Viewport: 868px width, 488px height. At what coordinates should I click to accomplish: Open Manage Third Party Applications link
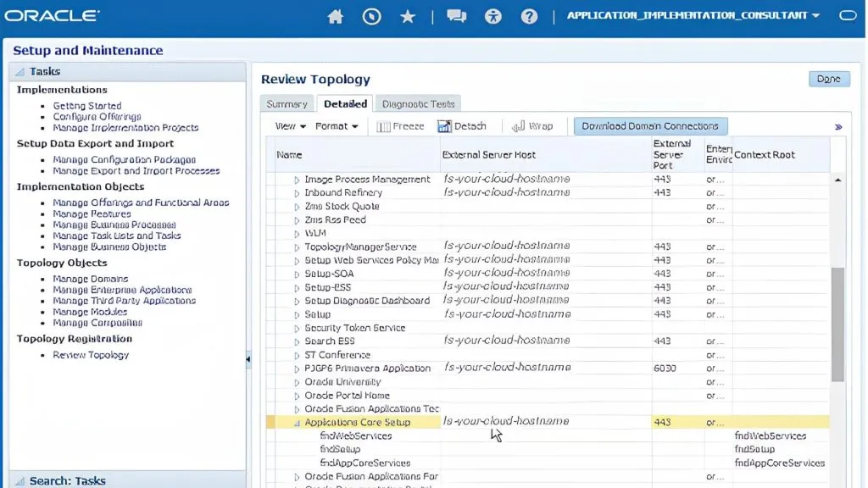(124, 301)
